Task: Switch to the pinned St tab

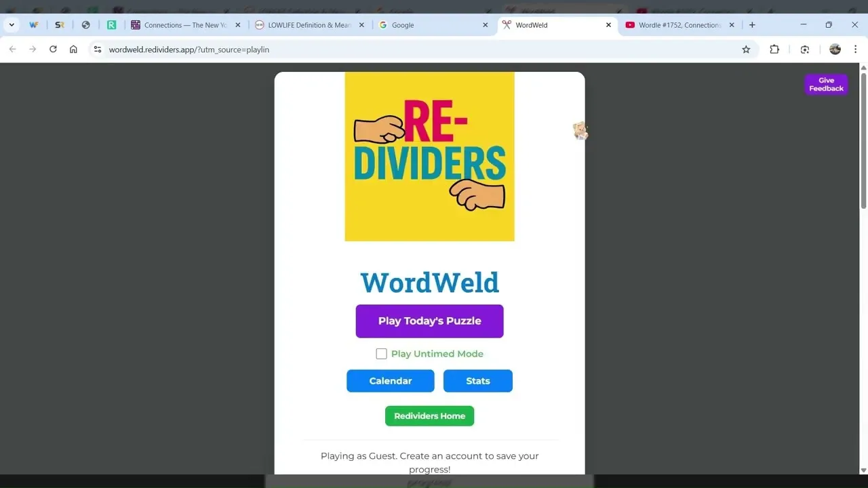Action: click(60, 25)
